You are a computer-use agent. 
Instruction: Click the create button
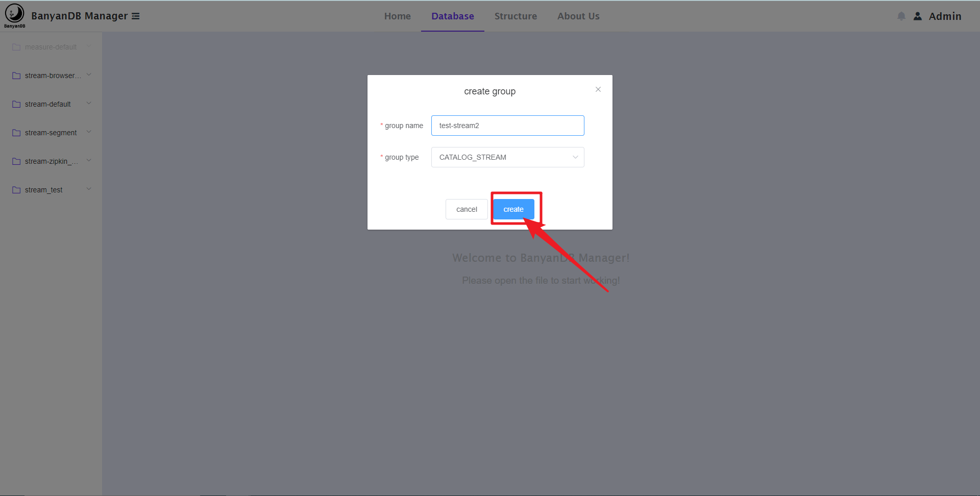pos(513,209)
